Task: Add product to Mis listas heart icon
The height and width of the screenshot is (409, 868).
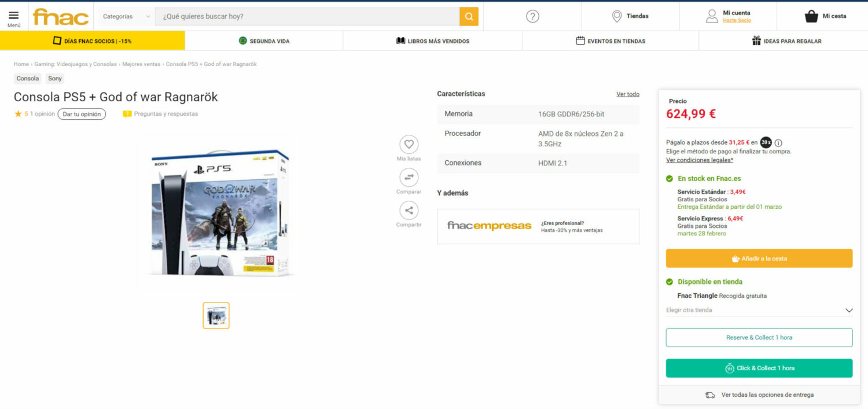Action: tap(409, 144)
